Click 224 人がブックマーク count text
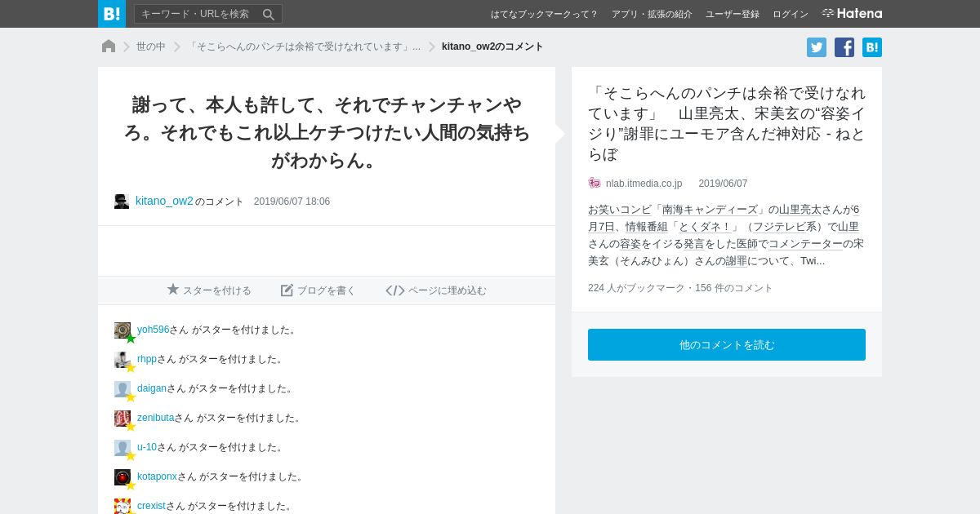This screenshot has height=514, width=980. [635, 288]
